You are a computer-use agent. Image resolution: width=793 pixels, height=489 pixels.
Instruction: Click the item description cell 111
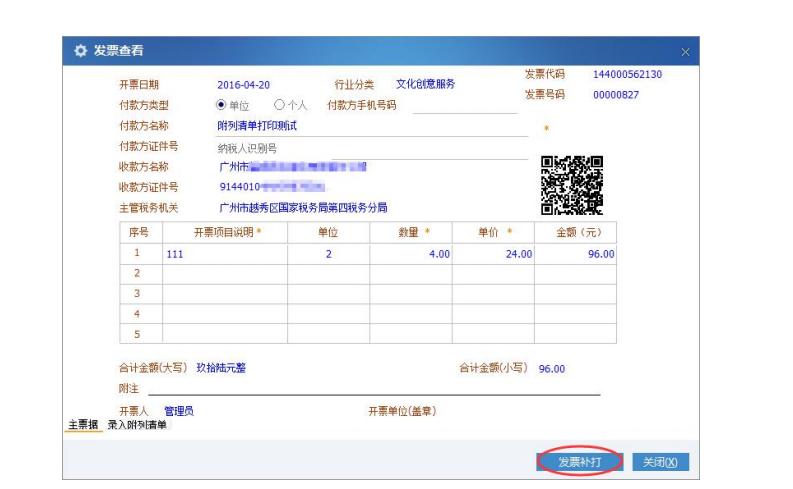[x=225, y=254]
